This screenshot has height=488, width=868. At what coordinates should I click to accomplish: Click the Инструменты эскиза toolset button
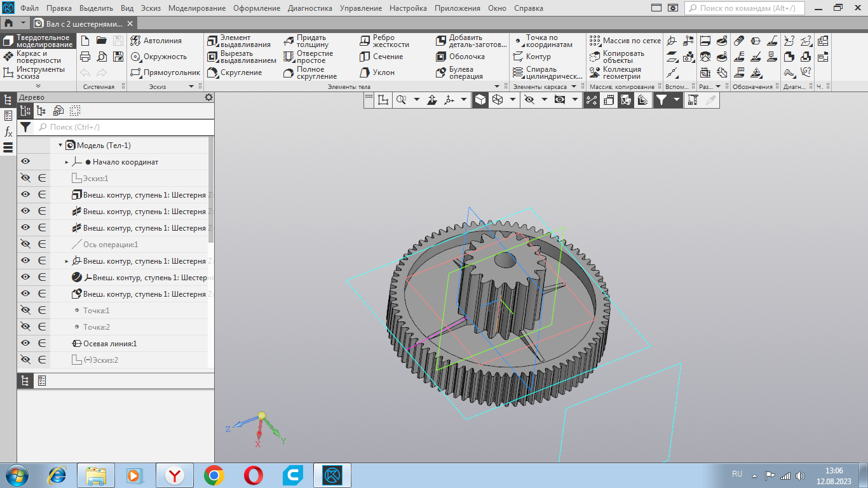click(x=39, y=72)
